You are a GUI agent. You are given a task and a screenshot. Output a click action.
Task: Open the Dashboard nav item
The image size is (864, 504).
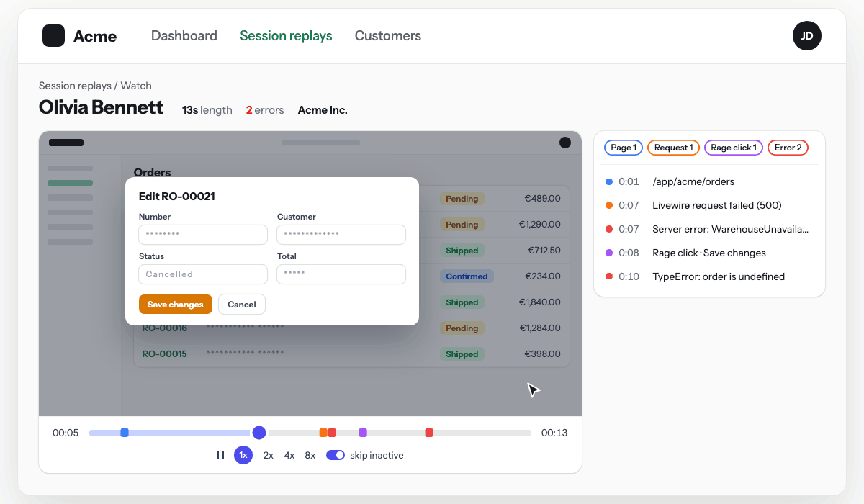pyautogui.click(x=184, y=35)
